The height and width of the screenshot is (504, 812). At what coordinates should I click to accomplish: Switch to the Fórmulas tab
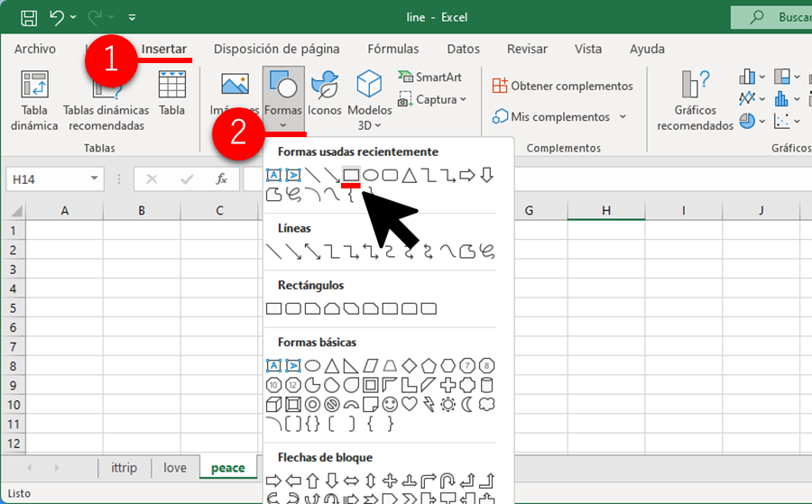(x=393, y=49)
